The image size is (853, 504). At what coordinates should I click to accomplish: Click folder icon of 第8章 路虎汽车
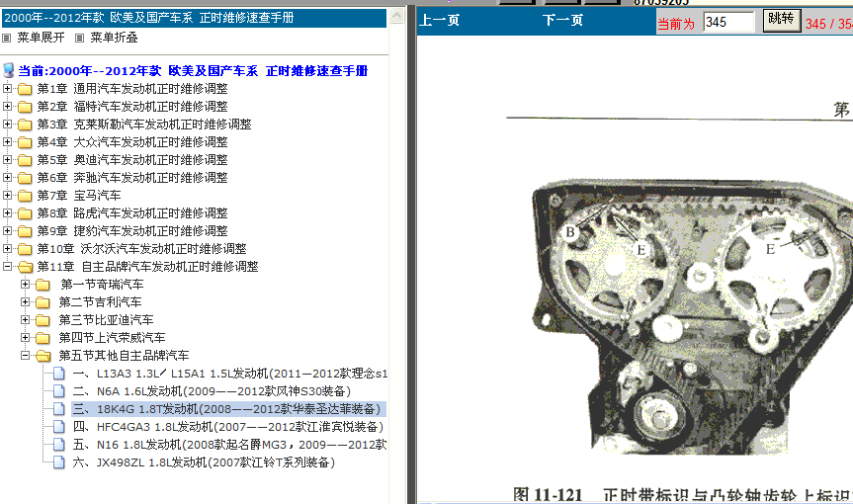tap(25, 213)
